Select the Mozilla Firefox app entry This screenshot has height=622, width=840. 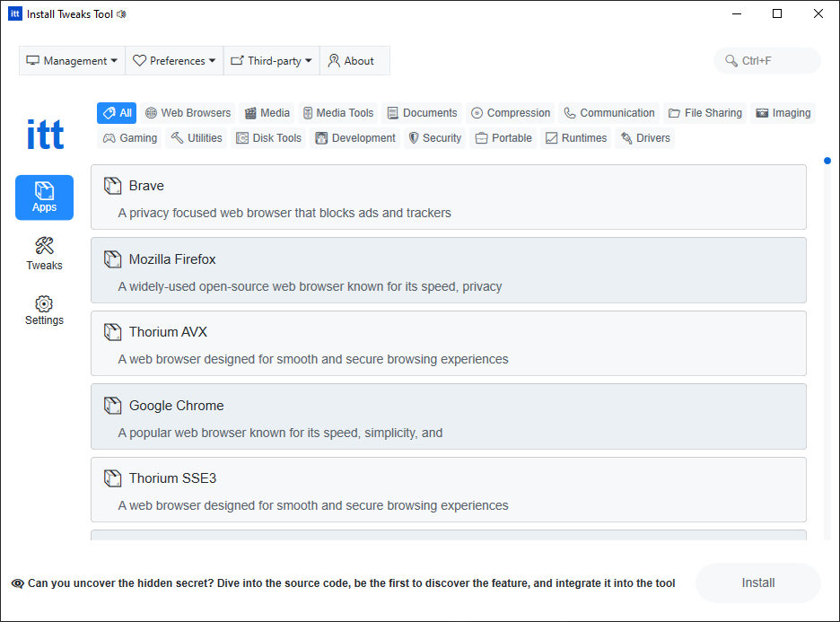coord(448,270)
